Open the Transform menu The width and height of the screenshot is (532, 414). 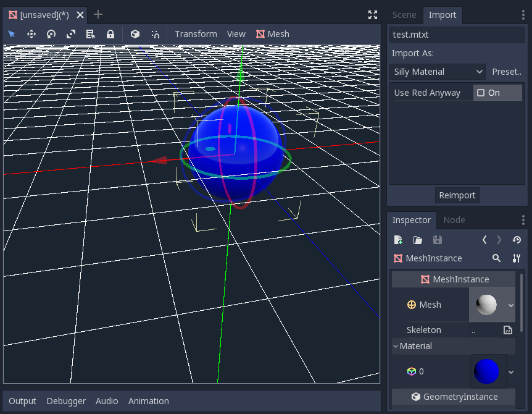(196, 34)
